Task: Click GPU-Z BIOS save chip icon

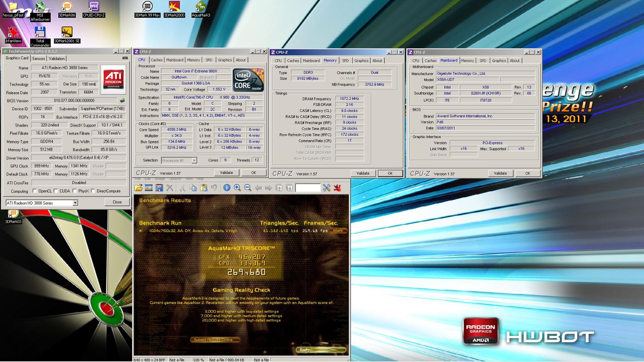Action: click(122, 100)
